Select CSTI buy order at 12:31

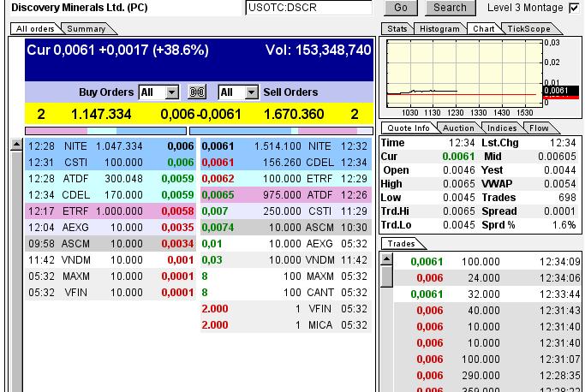point(110,163)
